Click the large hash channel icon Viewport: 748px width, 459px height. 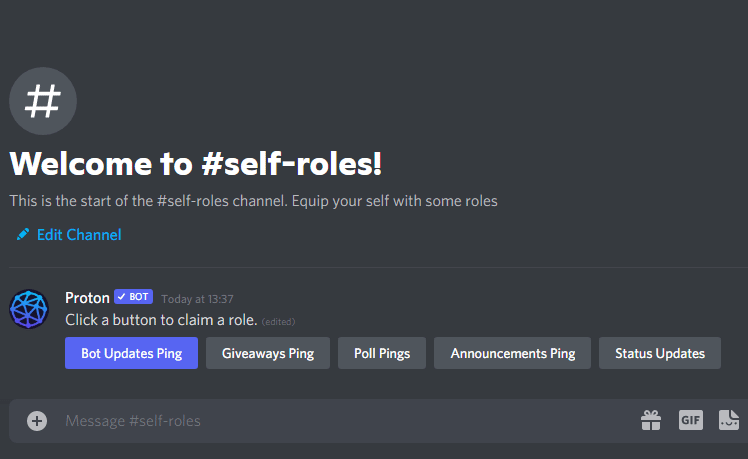point(43,102)
